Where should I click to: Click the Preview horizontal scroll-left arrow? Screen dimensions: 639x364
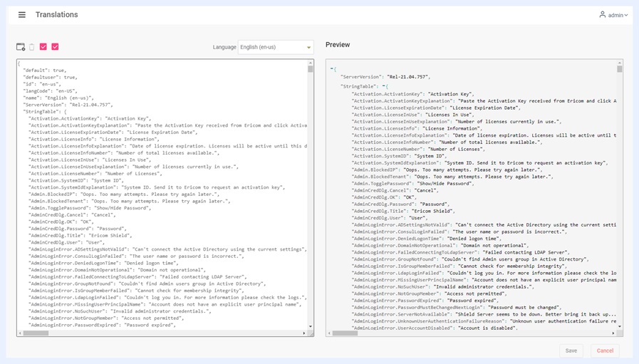(x=329, y=333)
